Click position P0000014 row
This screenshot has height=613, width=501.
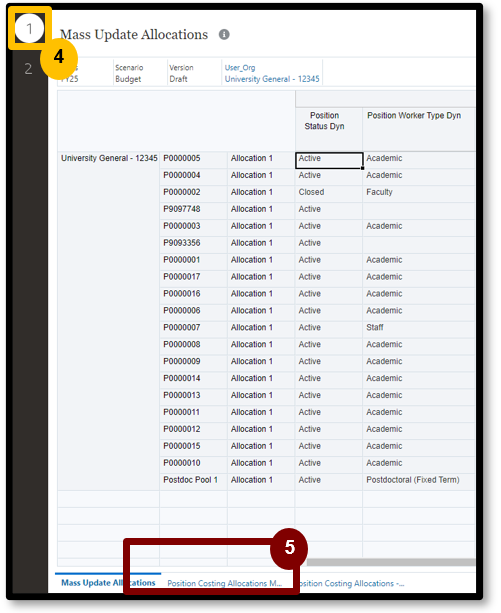click(193, 378)
